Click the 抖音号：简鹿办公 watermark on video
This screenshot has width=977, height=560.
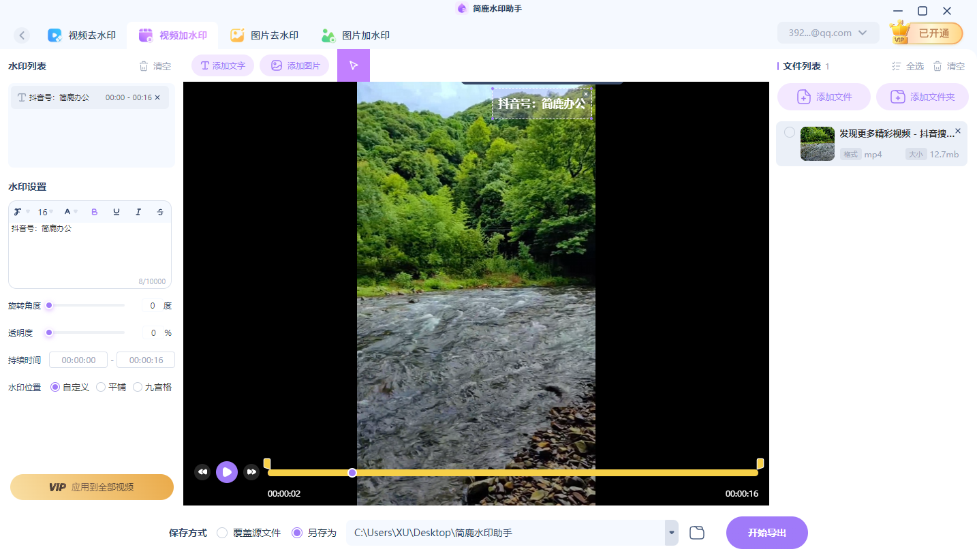pyautogui.click(x=542, y=104)
